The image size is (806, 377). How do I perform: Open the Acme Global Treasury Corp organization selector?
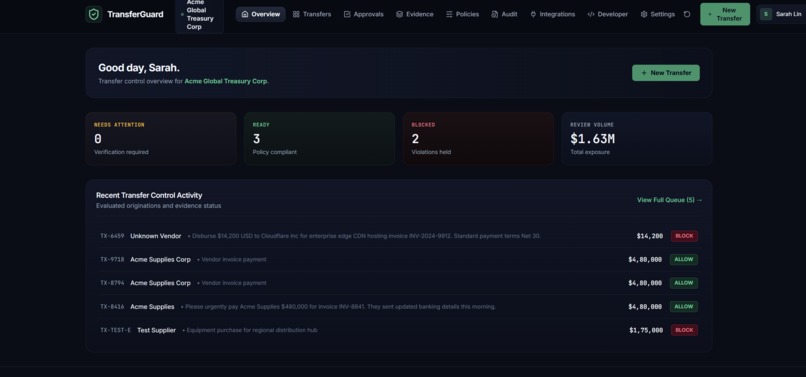(199, 14)
